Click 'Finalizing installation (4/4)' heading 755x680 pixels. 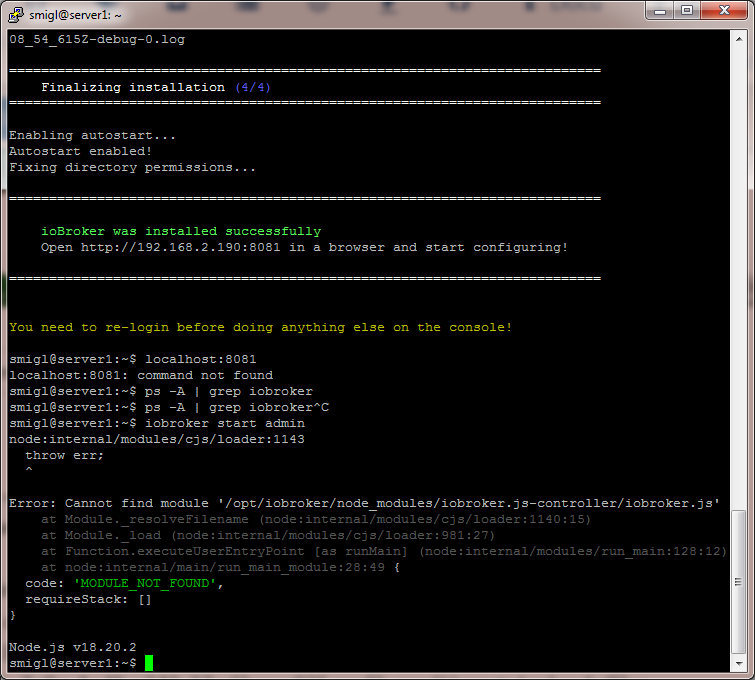[x=156, y=87]
